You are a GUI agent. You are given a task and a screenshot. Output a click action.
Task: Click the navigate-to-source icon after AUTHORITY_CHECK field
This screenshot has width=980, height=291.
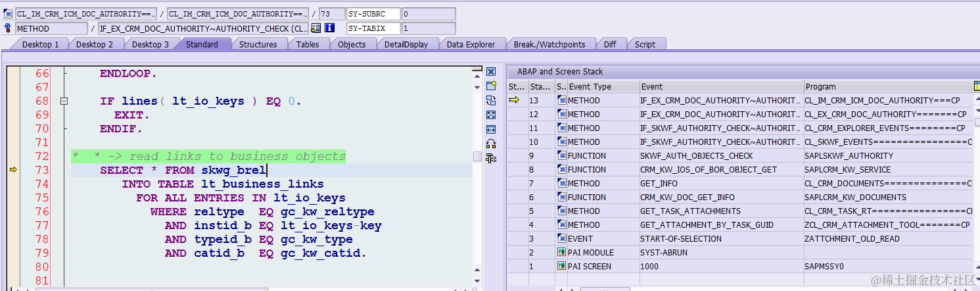click(x=315, y=28)
